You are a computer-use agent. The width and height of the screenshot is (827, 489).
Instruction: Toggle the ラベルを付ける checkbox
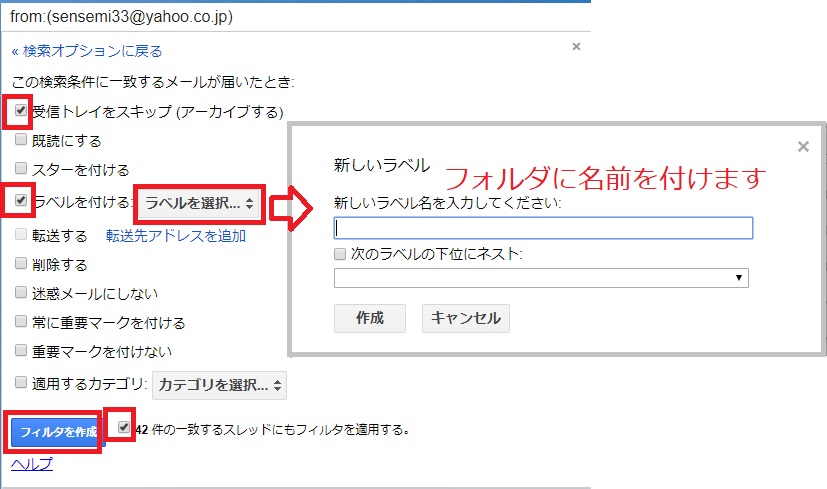pyautogui.click(x=21, y=200)
